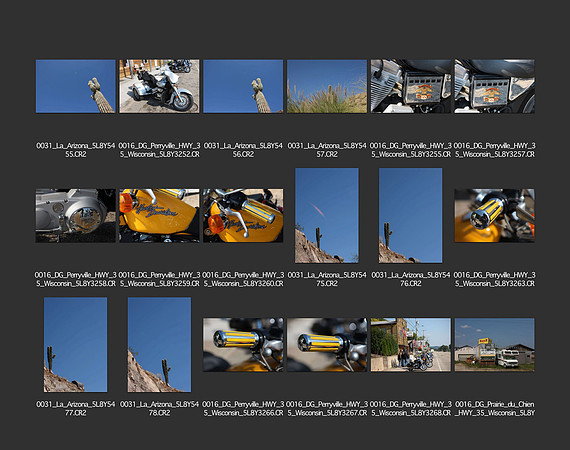Choose the yellow handlebar grip thumbnail SL8Y3266
This screenshot has width=570, height=450.
[x=243, y=345]
